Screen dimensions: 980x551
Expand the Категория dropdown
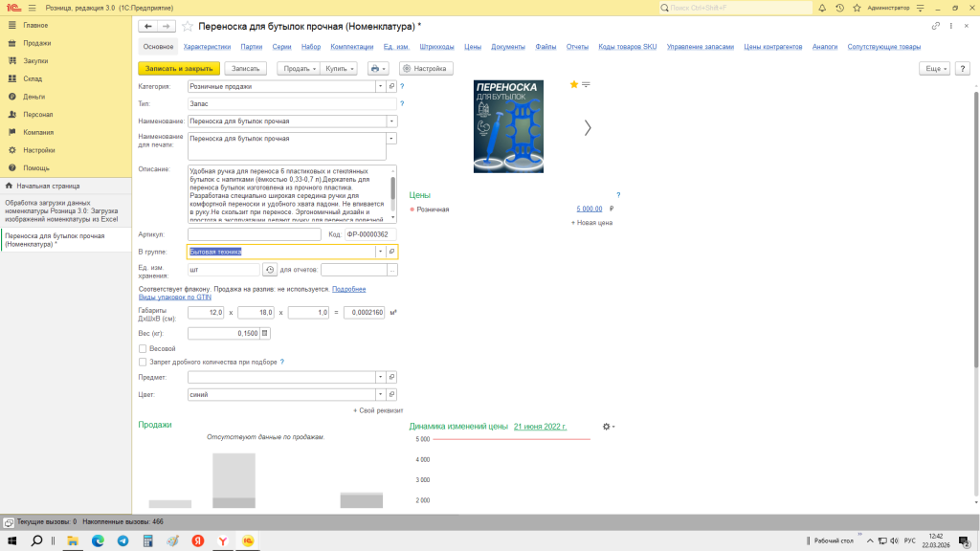[x=380, y=87]
